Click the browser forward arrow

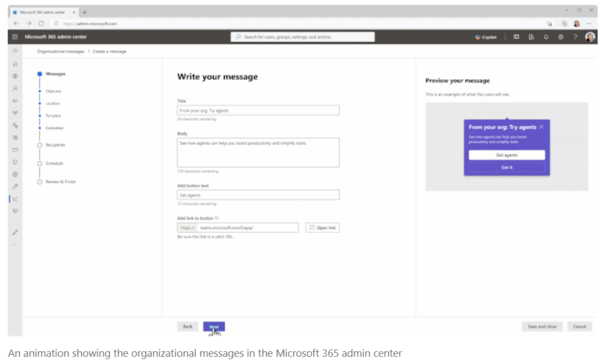(29, 23)
